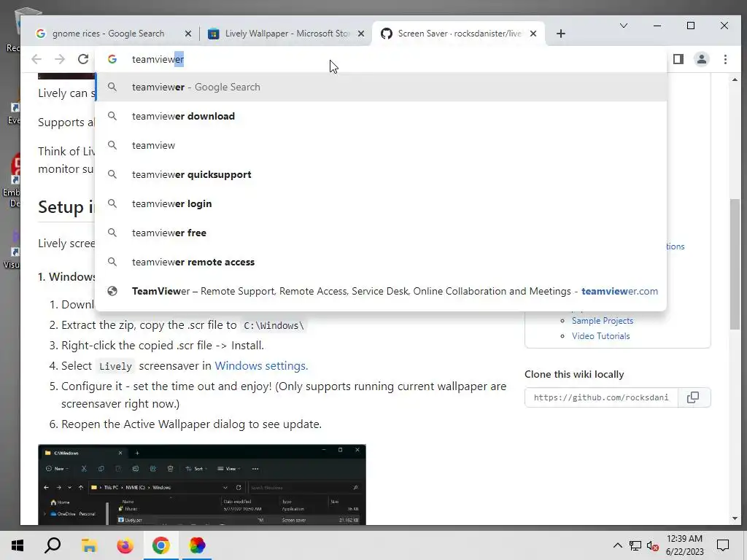The image size is (747, 560).
Task: Choose 'teamviewer quicksupport' suggestion
Action: click(x=381, y=174)
